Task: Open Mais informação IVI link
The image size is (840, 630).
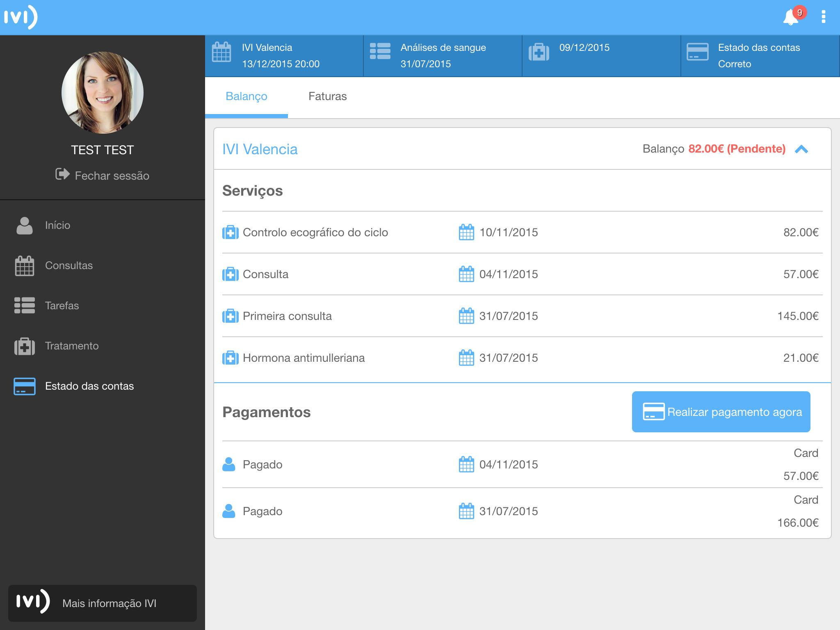Action: pyautogui.click(x=103, y=603)
